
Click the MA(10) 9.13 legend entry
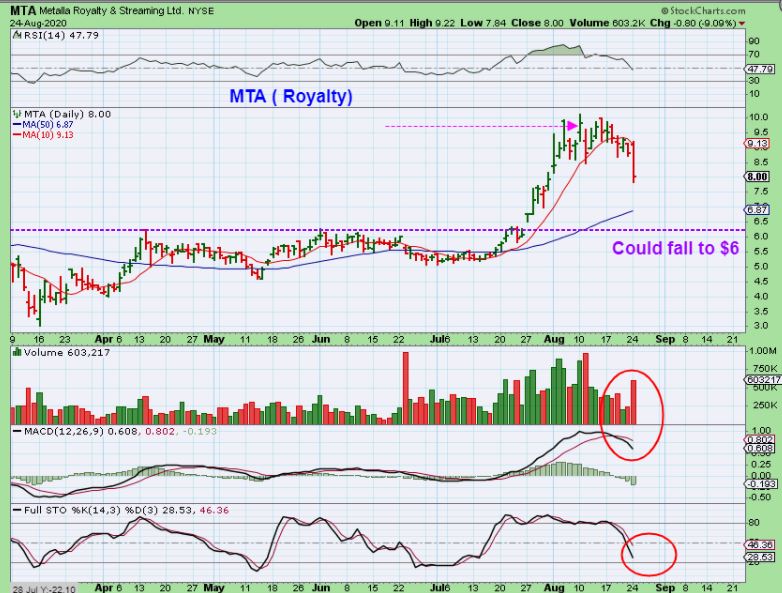(43, 135)
